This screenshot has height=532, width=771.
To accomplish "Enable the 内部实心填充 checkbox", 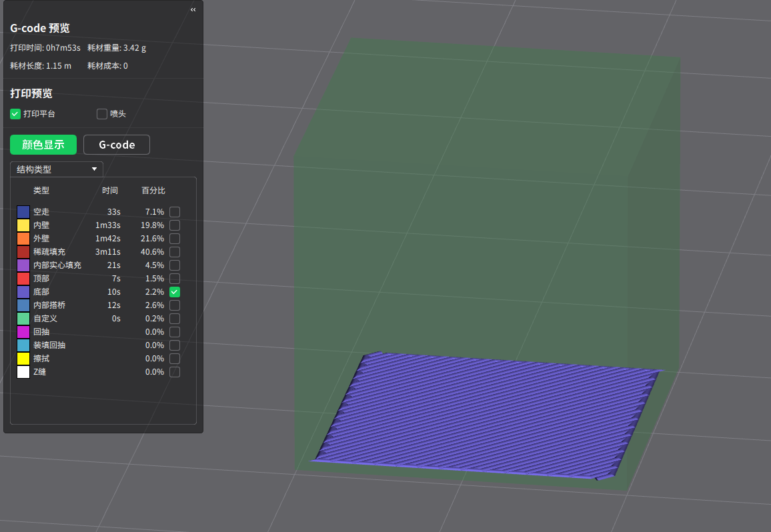I will (x=175, y=265).
